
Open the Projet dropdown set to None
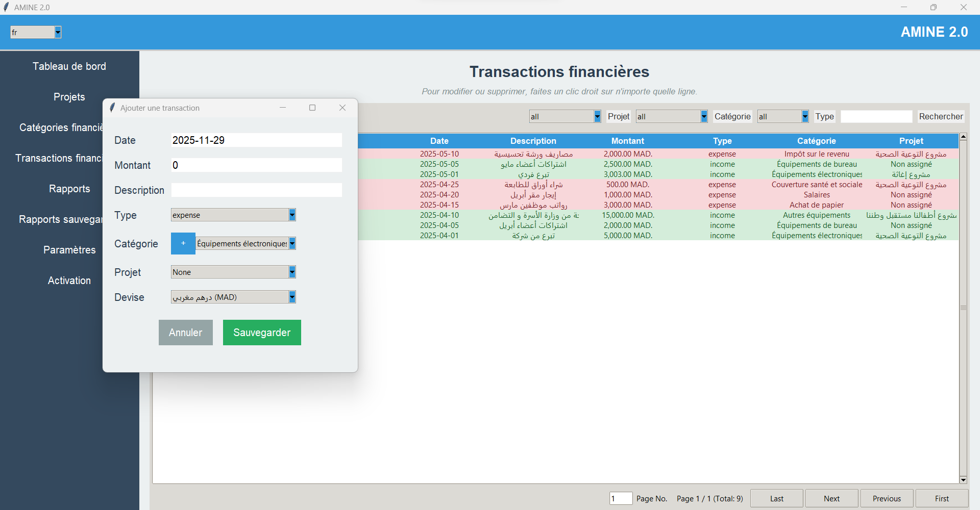291,272
